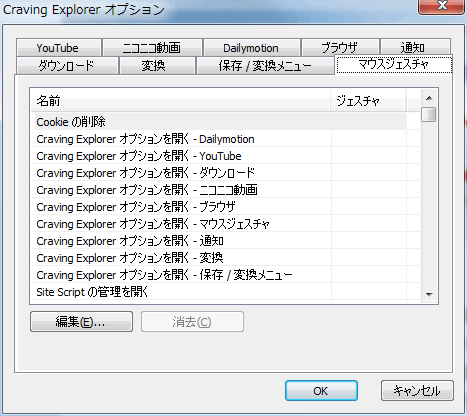Switch to the ダウンロード tab
This screenshot has height=416, width=467.
point(67,66)
